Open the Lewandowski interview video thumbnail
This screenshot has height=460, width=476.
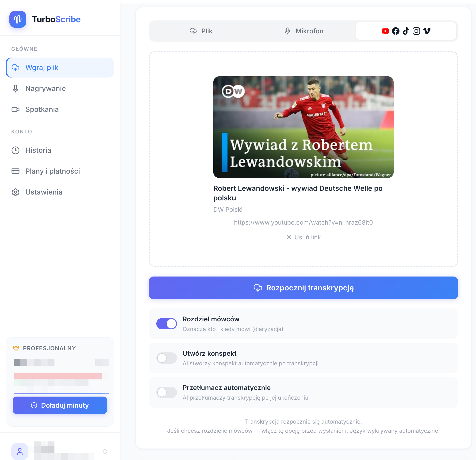303,127
